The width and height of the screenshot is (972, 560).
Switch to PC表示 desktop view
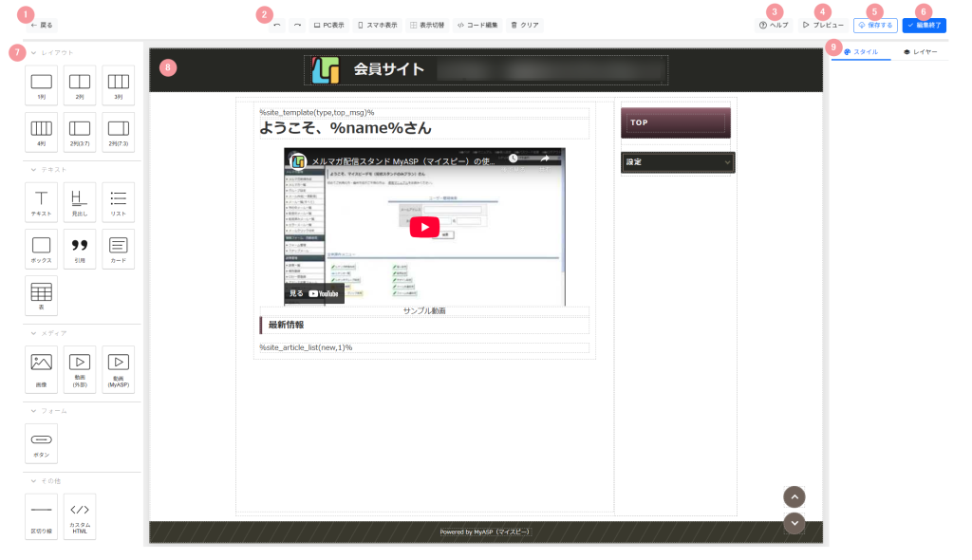pyautogui.click(x=328, y=25)
